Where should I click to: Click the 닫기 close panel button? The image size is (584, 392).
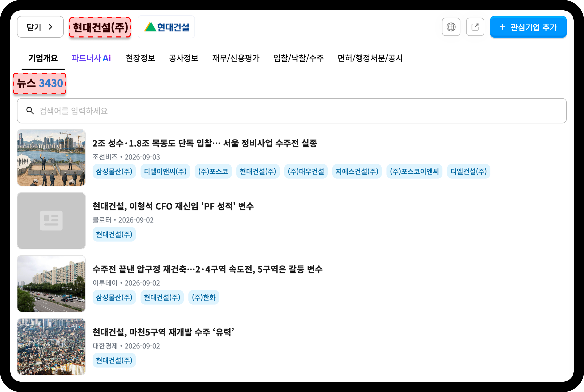coord(40,27)
